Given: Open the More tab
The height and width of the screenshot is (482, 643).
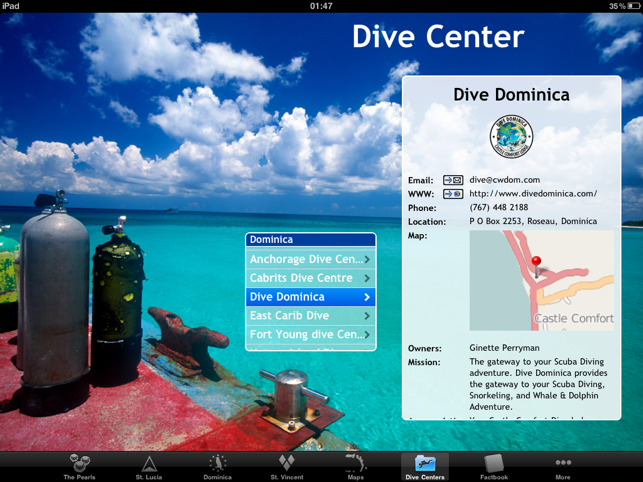Looking at the screenshot, I should point(563,467).
